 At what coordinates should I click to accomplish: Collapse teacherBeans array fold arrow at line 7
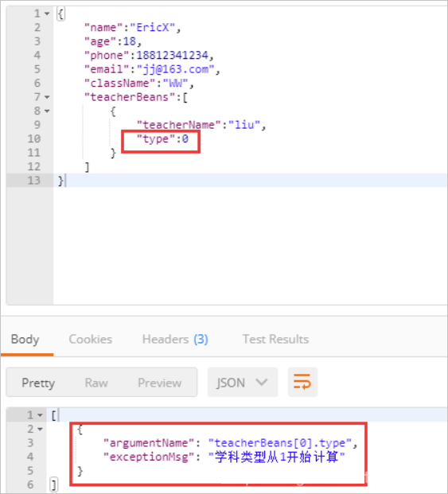pyautogui.click(x=47, y=97)
